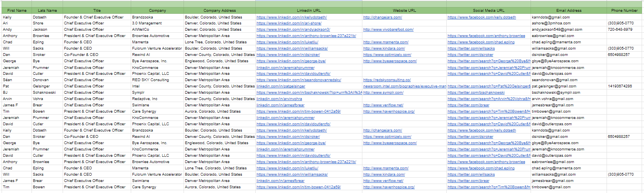Screen dimensions: 644x193
Task: Click the bschaknowski@symplr.com email cell
Action: point(569,93)
